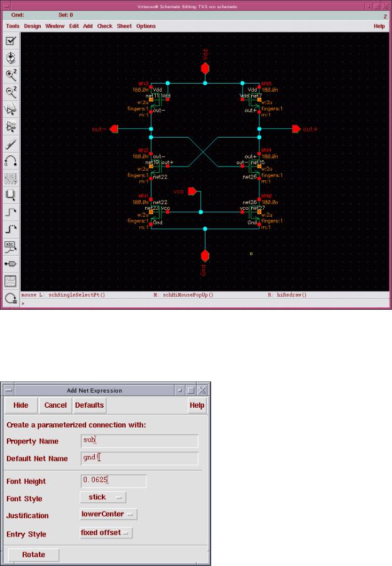The width and height of the screenshot is (392, 566).
Task: Click the Undo arc icon
Action: pyautogui.click(x=11, y=161)
